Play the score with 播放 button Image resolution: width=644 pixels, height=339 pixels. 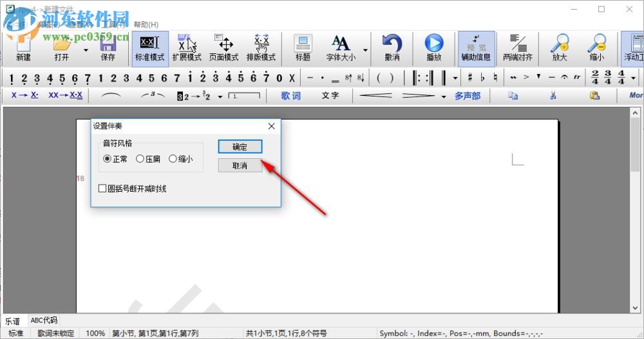click(434, 48)
